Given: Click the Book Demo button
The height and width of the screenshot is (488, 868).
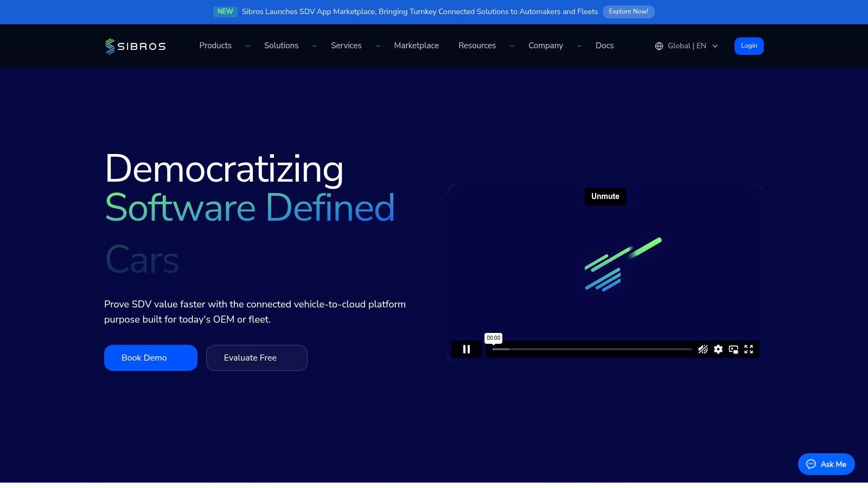Looking at the screenshot, I should click(x=151, y=358).
